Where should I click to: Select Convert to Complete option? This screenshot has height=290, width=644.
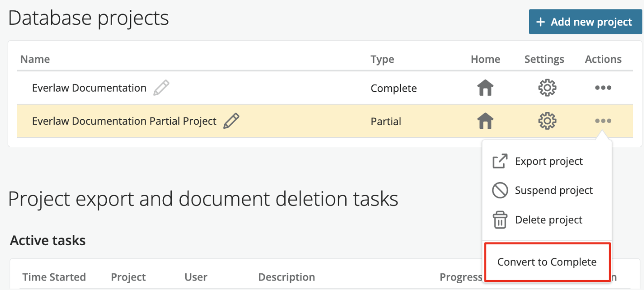[547, 262]
